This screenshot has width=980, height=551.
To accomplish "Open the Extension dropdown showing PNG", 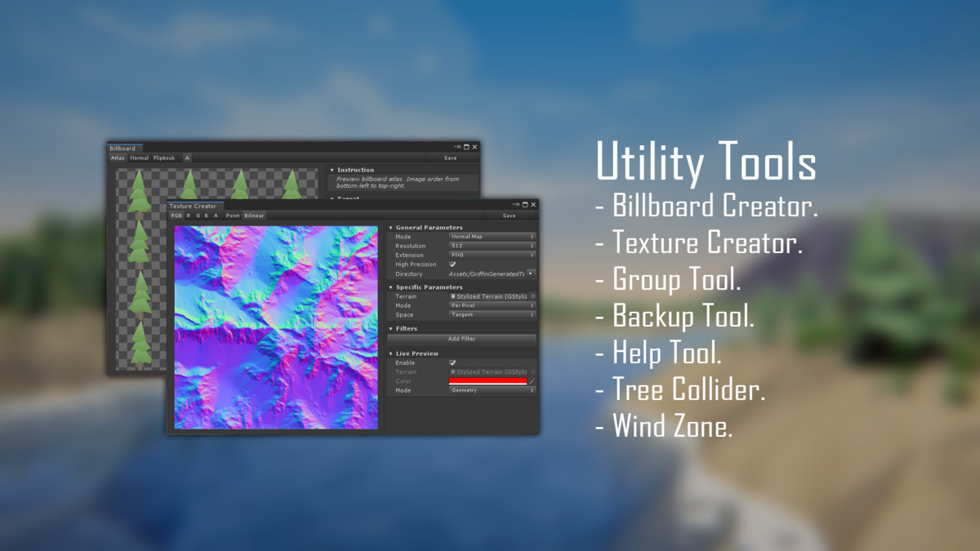I will 492,255.
